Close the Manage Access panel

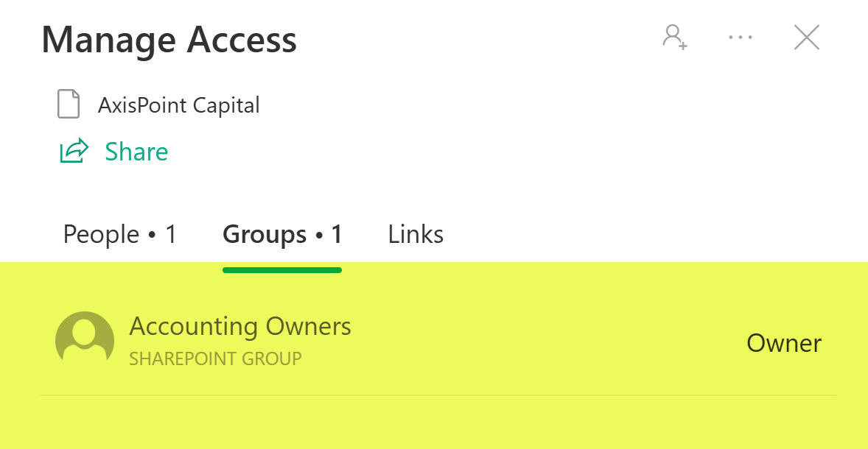pyautogui.click(x=806, y=37)
